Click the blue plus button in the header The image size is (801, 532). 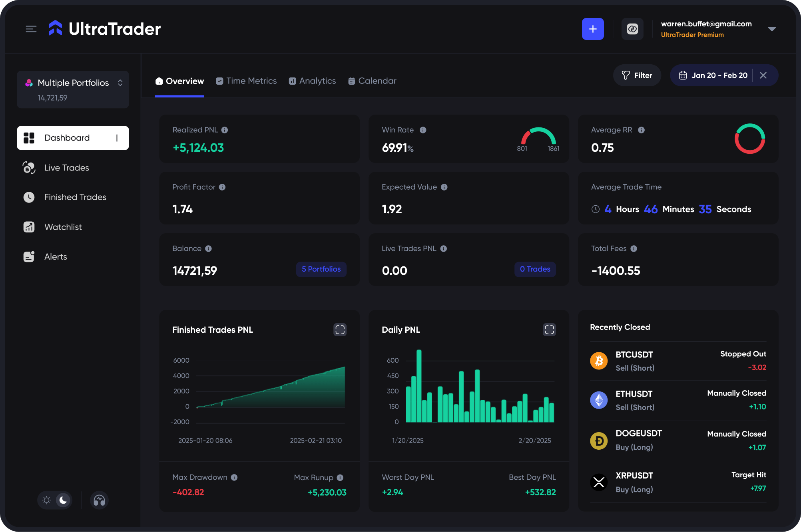[x=593, y=29]
